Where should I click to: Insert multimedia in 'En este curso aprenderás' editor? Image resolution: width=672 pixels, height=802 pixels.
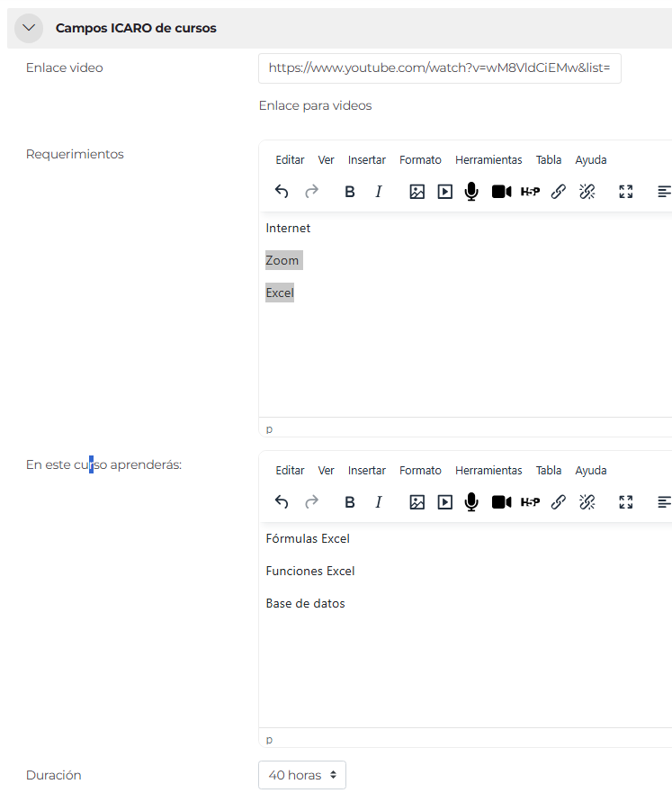click(444, 502)
